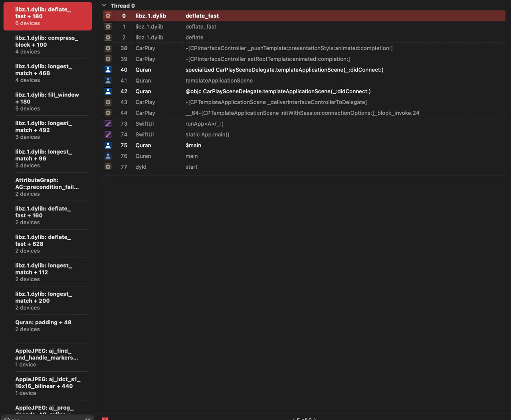Click the user icon for frame 40 Quran

(108, 70)
